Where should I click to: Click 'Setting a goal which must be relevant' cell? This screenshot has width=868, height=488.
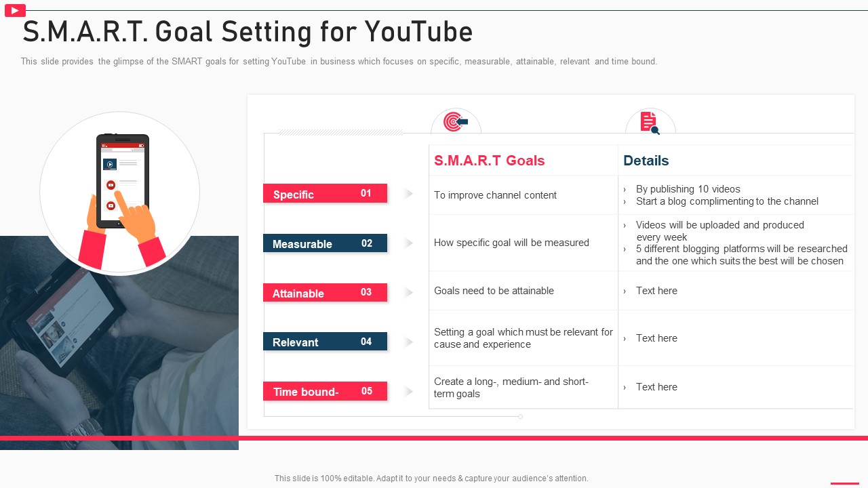tap(524, 338)
